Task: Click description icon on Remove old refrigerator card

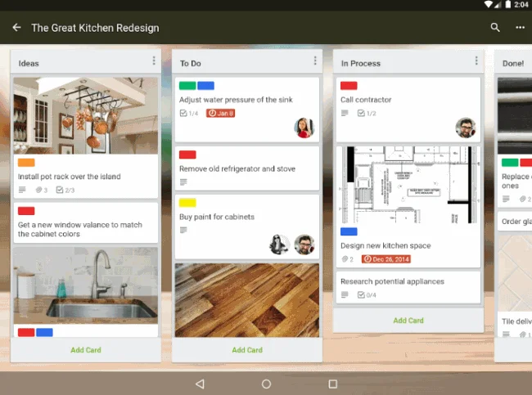Action: point(183,182)
